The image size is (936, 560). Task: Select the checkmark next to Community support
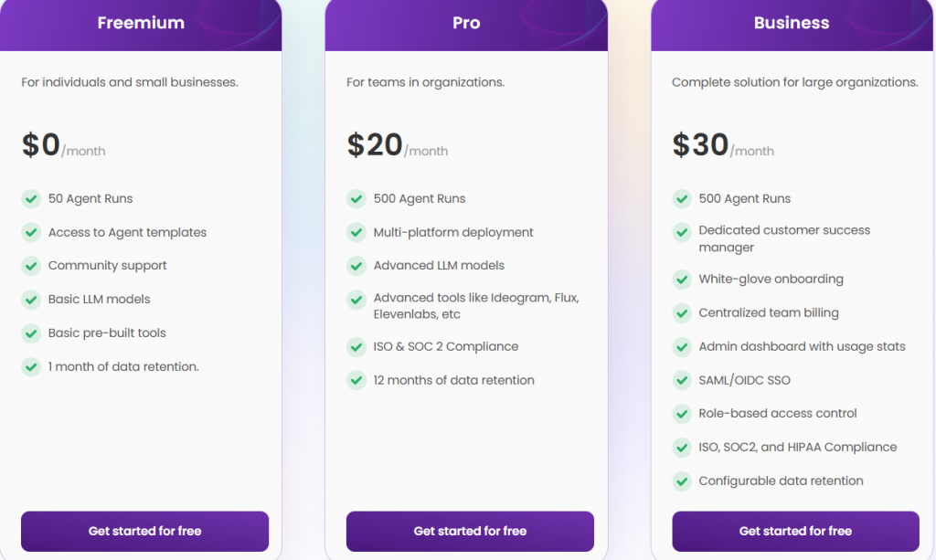[31, 266]
